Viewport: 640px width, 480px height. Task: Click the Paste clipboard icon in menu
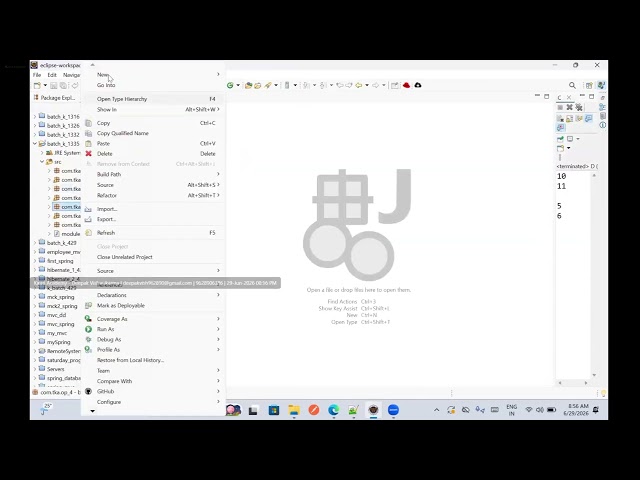[88, 143]
